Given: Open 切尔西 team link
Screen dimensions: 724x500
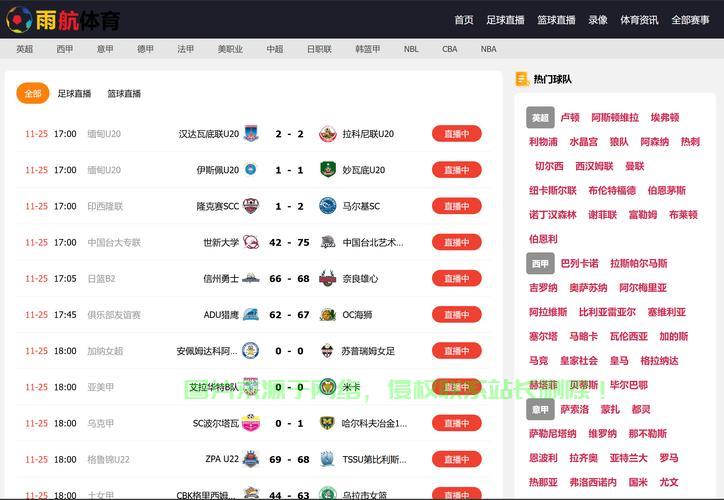Looking at the screenshot, I should [x=549, y=166].
